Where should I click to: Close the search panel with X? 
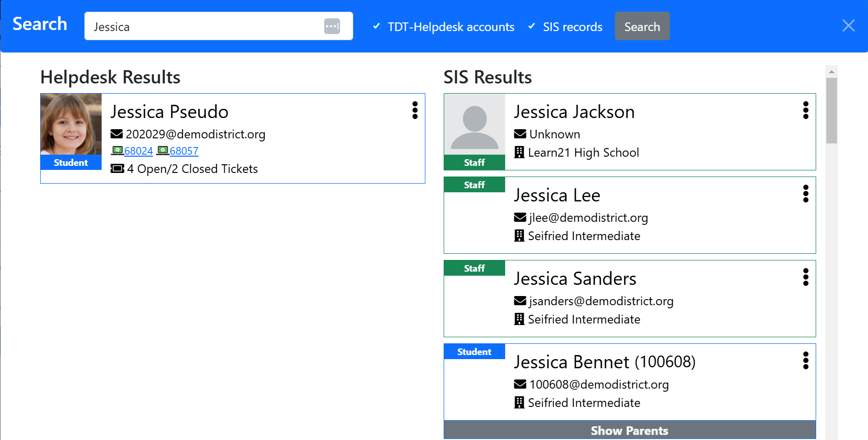point(848,25)
